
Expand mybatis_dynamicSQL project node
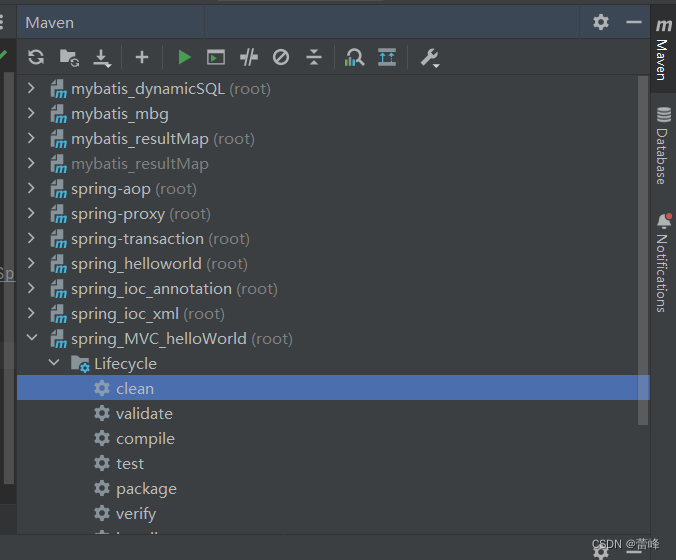[31, 88]
